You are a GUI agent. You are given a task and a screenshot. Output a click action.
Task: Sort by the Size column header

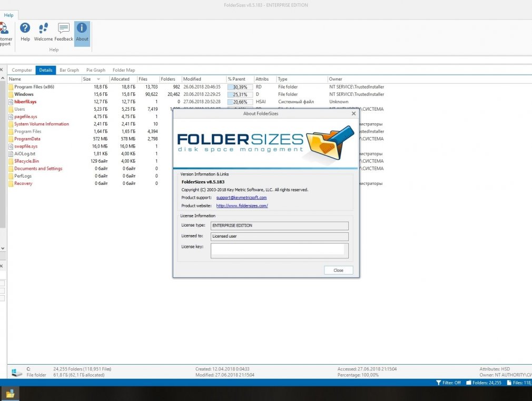[95, 79]
